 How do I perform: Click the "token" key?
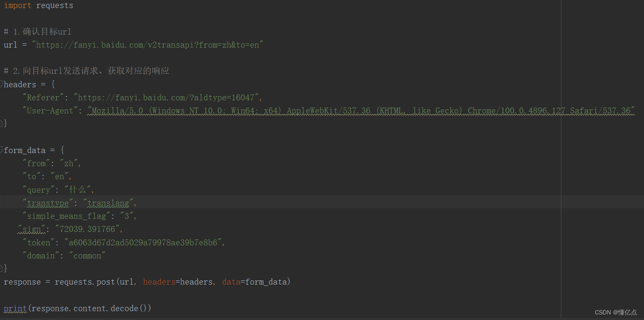39,242
